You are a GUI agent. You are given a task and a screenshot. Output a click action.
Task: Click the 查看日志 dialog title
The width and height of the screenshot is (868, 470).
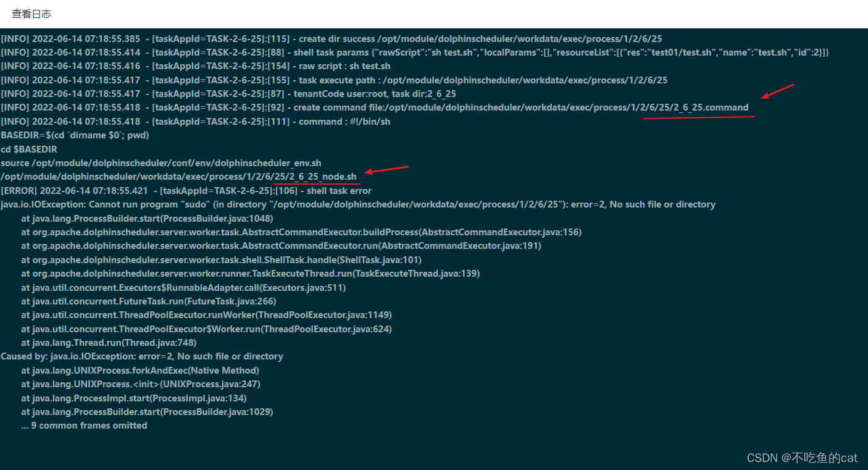coord(31,14)
